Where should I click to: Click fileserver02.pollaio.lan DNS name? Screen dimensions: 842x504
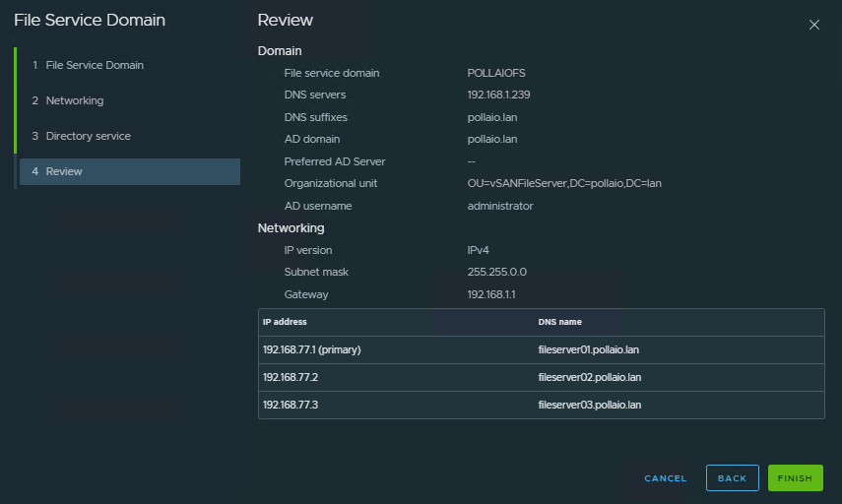tap(590, 377)
